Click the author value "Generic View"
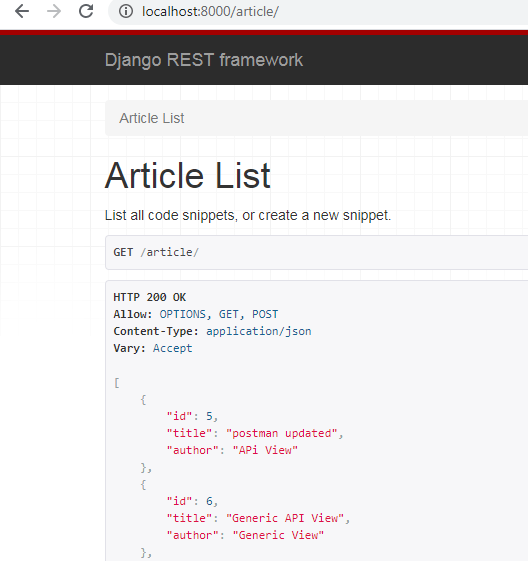528x561 pixels. pos(278,535)
